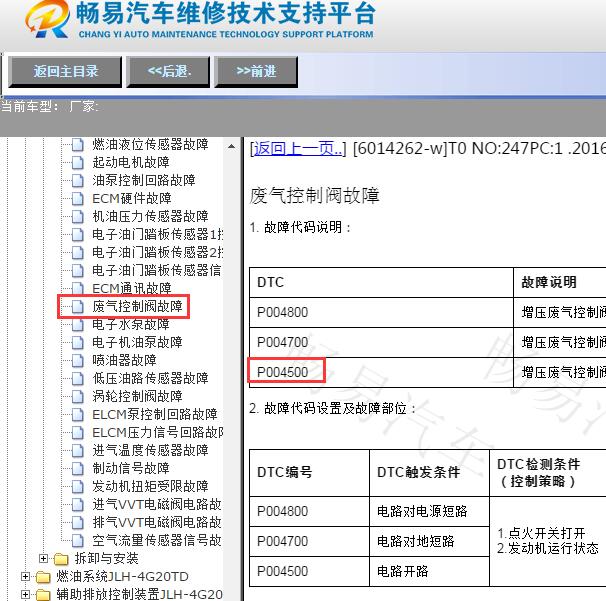Expand the 拆卸与安装 tree node
The width and height of the screenshot is (606, 601).
click(x=44, y=558)
